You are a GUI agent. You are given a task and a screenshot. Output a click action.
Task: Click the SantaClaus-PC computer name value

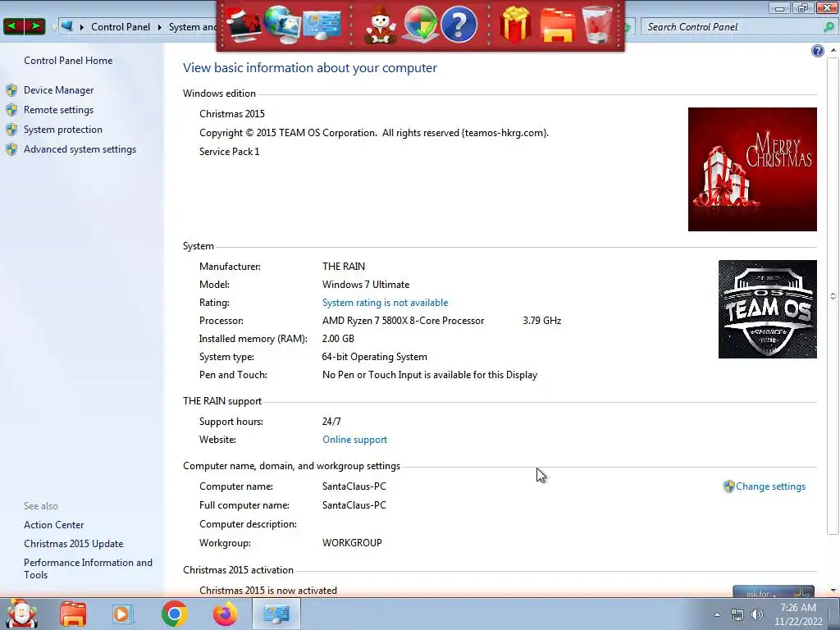point(354,486)
